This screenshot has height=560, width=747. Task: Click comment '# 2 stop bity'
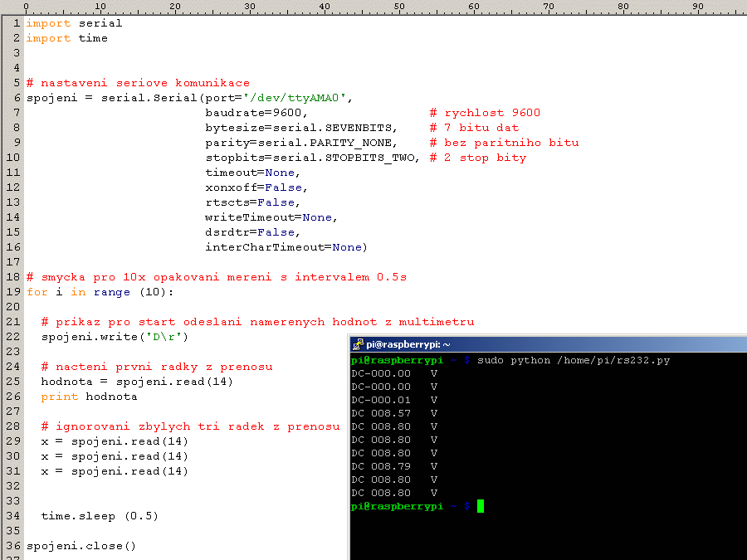[478, 158]
